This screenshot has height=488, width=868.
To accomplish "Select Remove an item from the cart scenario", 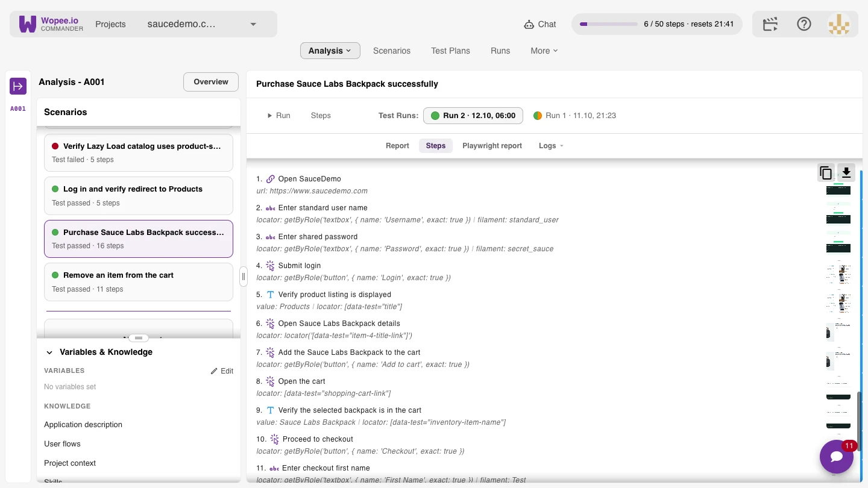I will pos(139,282).
